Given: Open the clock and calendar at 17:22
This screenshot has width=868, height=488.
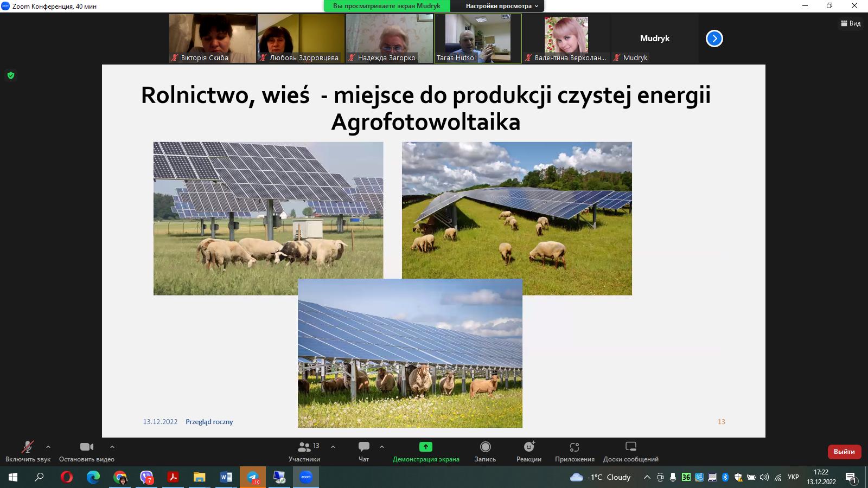Looking at the screenshot, I should [821, 477].
